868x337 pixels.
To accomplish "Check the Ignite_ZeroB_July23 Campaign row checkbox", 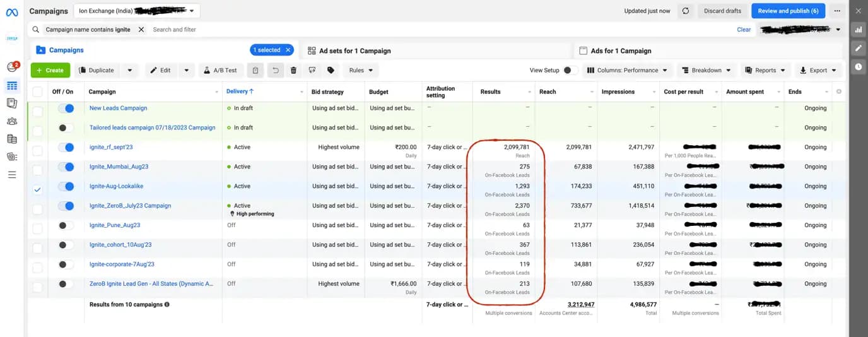I will click(x=37, y=209).
